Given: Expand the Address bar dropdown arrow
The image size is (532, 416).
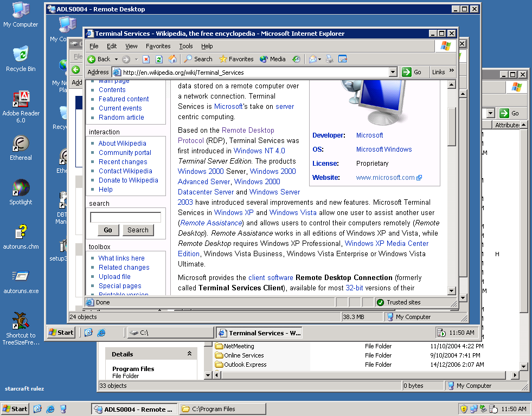Looking at the screenshot, I should (393, 72).
